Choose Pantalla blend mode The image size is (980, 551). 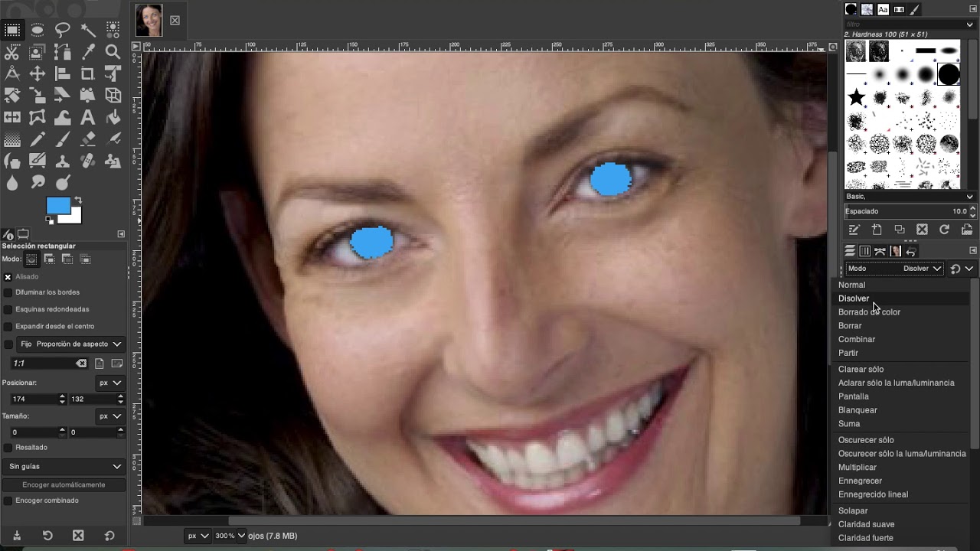tap(854, 396)
